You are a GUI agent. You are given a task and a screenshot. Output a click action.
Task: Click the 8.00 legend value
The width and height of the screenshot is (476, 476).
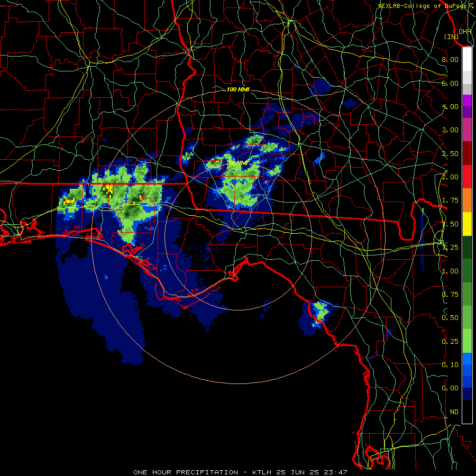pyautogui.click(x=450, y=59)
